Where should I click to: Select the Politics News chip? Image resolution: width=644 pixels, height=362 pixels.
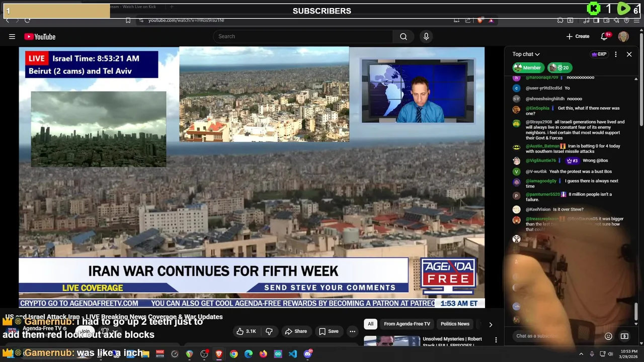pos(455,324)
